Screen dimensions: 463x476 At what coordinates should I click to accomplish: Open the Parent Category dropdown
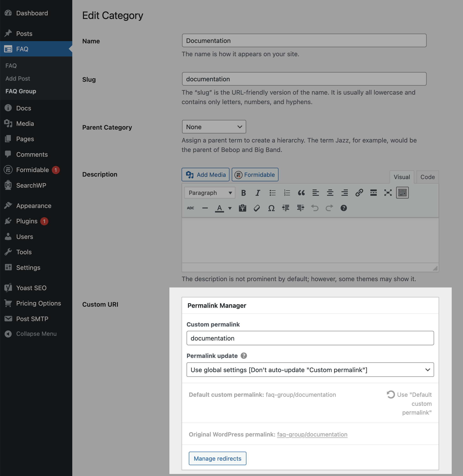click(214, 127)
